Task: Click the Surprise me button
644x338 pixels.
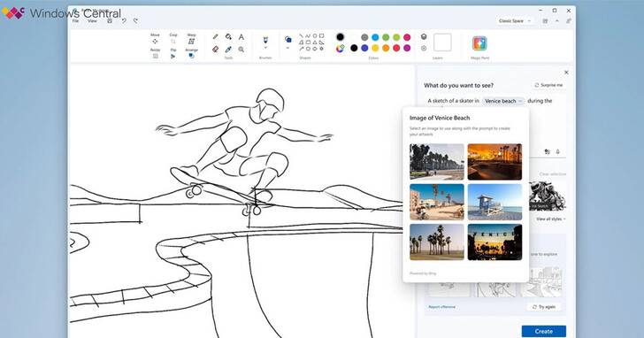Action: (x=548, y=85)
